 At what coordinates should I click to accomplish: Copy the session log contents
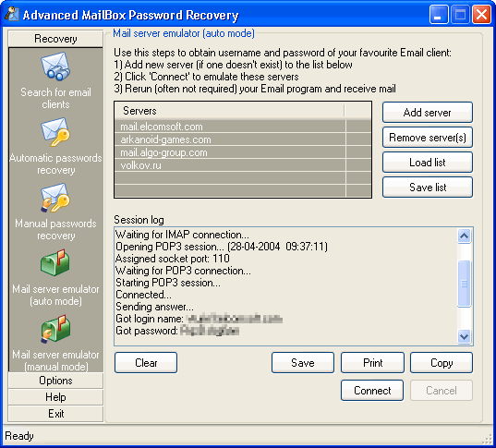point(442,363)
